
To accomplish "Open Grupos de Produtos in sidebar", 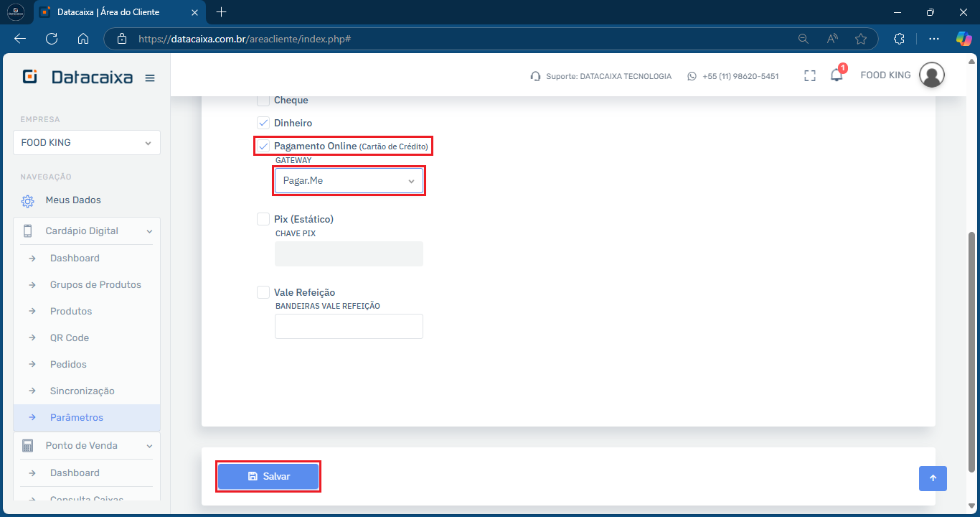I will 95,285.
